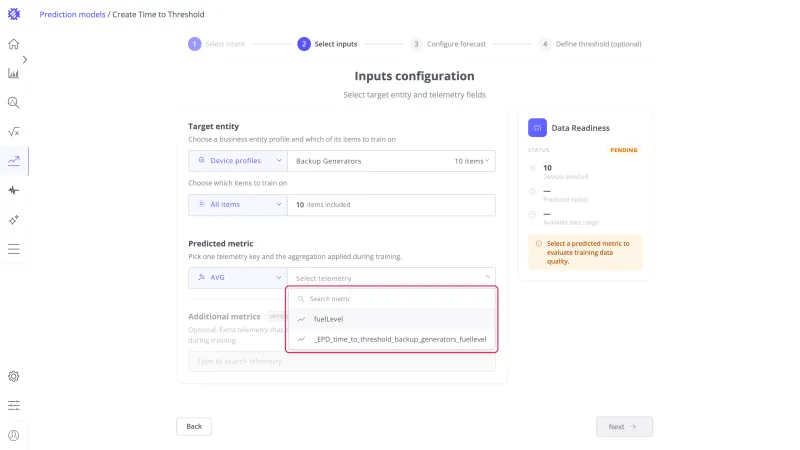Click the Predicted metric status icon
800x450 pixels.
click(x=532, y=191)
